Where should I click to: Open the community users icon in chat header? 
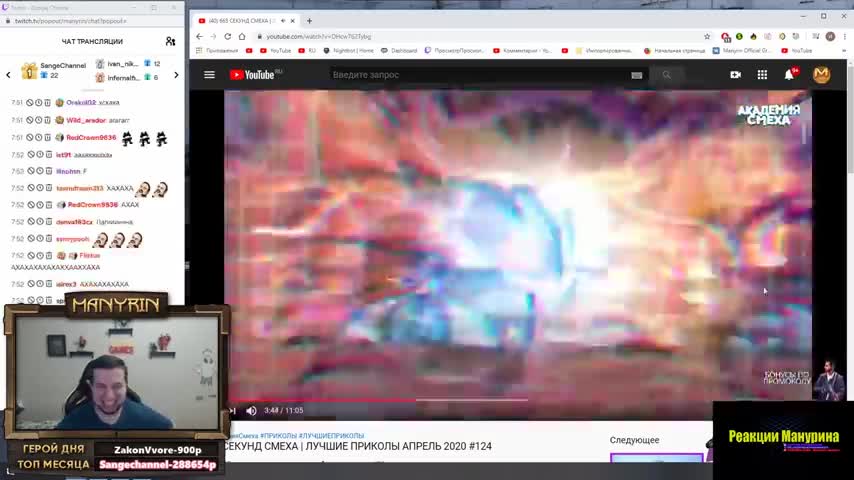(x=170, y=41)
